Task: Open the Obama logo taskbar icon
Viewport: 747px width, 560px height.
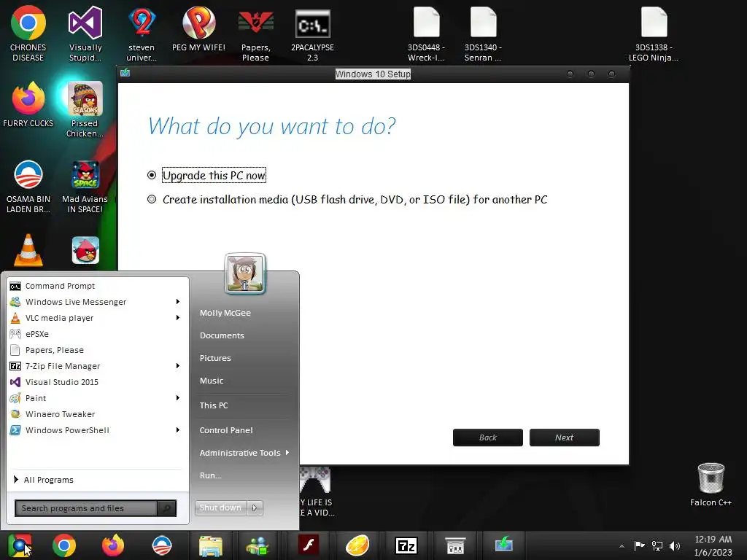Action: pos(161,545)
